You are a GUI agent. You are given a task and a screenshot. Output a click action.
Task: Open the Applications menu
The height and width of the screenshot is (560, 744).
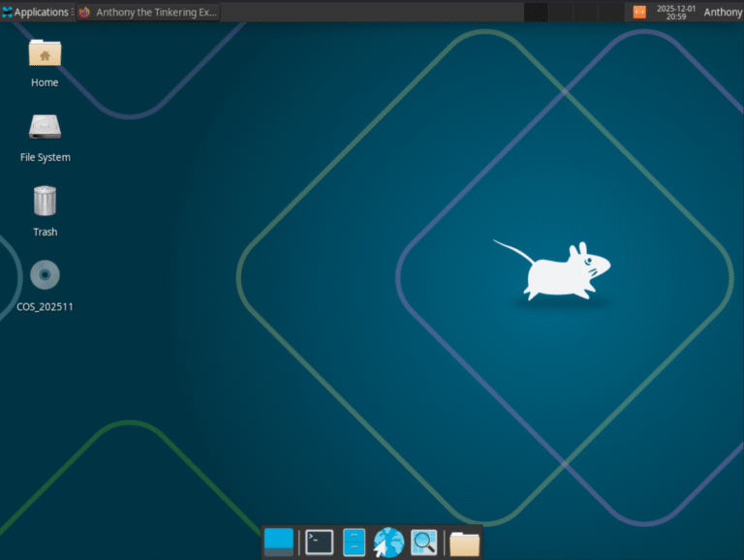[36, 12]
